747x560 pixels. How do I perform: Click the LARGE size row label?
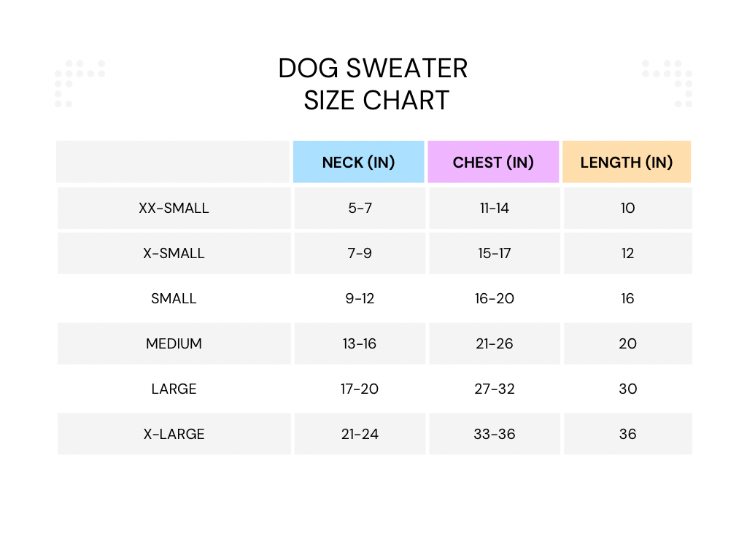(174, 389)
